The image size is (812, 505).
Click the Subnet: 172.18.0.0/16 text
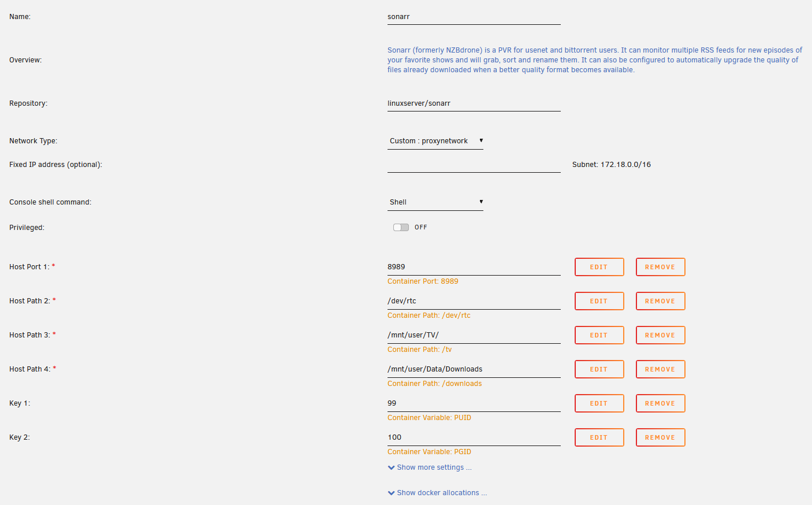(612, 165)
